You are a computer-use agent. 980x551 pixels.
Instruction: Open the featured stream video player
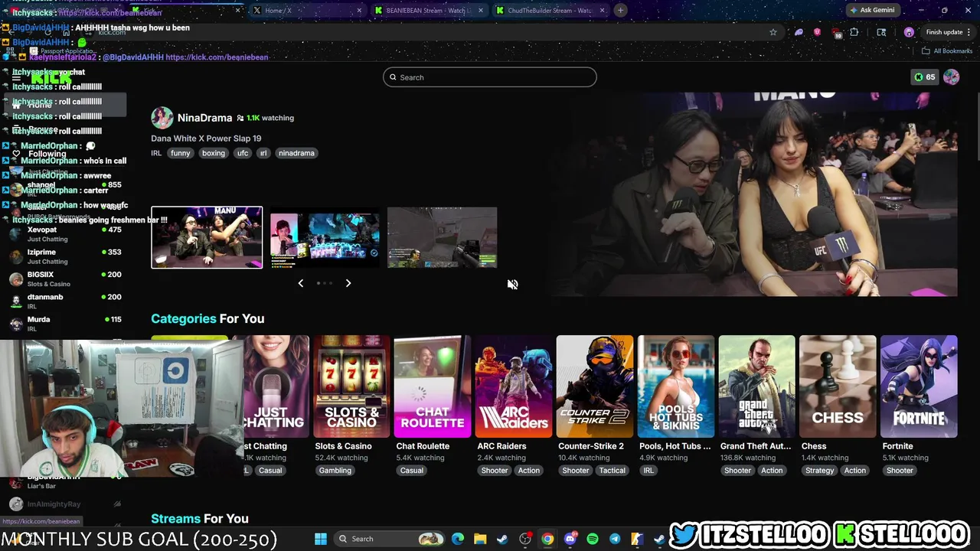[x=754, y=194]
